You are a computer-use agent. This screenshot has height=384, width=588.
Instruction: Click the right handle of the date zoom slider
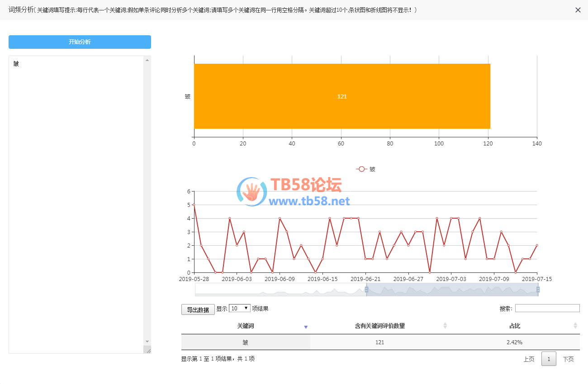point(538,290)
